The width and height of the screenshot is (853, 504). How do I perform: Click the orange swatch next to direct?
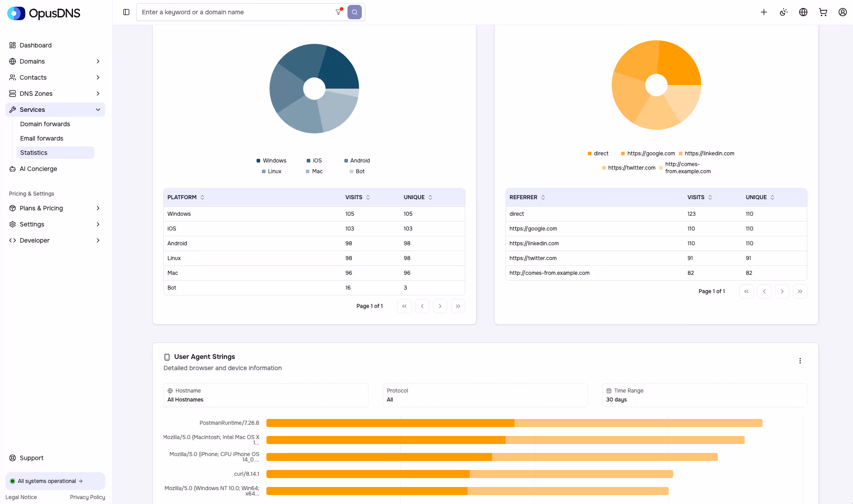pos(590,154)
